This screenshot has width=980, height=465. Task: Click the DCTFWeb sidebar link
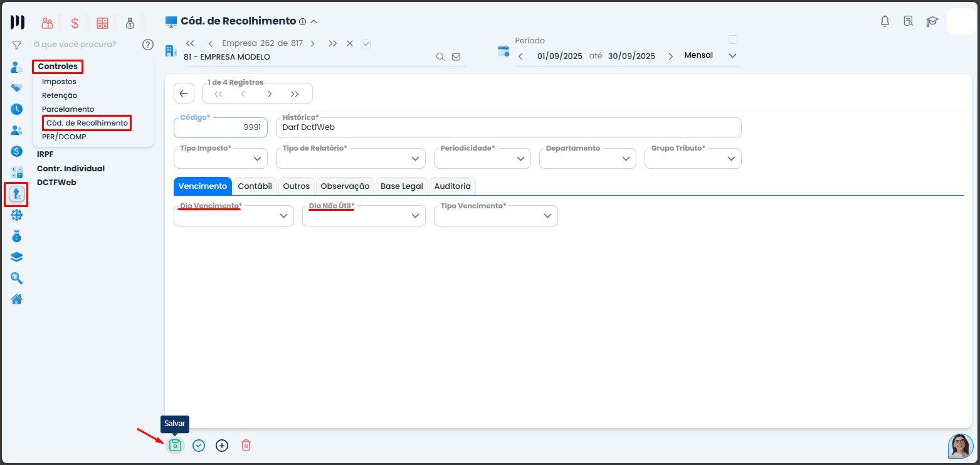56,183
